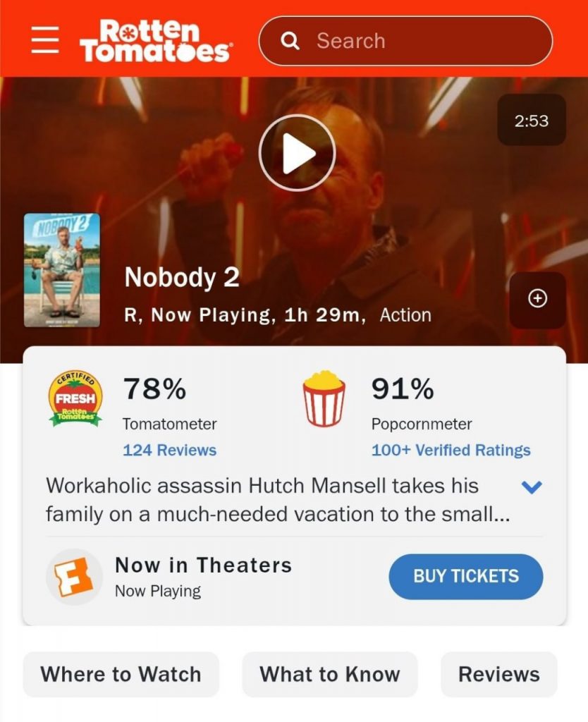The height and width of the screenshot is (722, 588).
Task: Click the Fandango logo icon
Action: pyautogui.click(x=74, y=577)
